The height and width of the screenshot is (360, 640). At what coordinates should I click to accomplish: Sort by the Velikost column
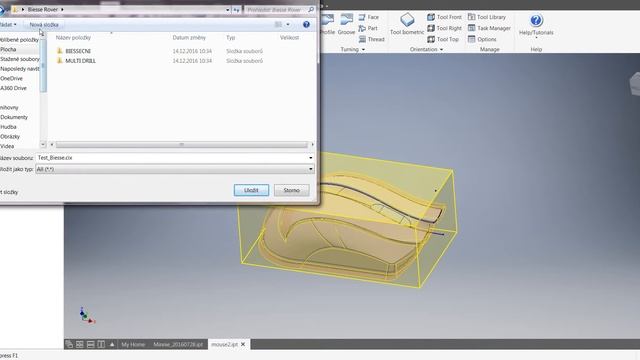click(289, 38)
